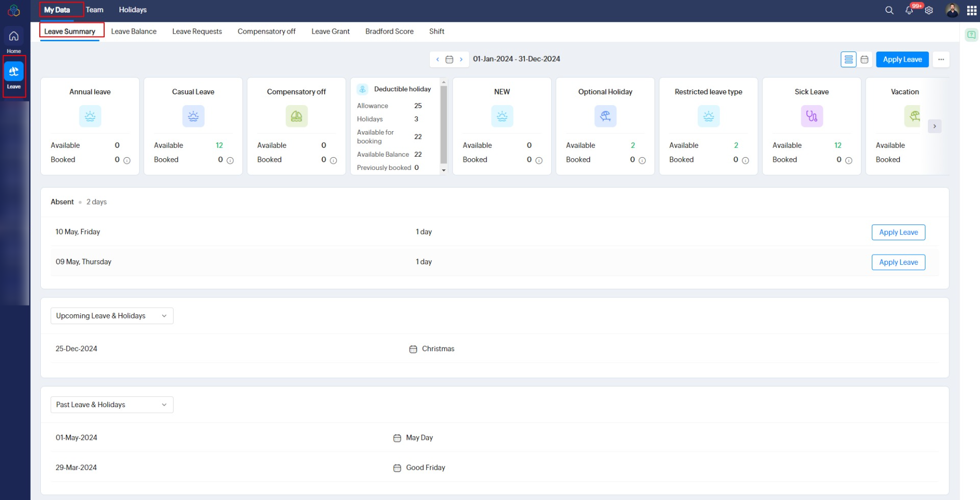
Task: Show more leave type cards arrow
Action: point(935,126)
